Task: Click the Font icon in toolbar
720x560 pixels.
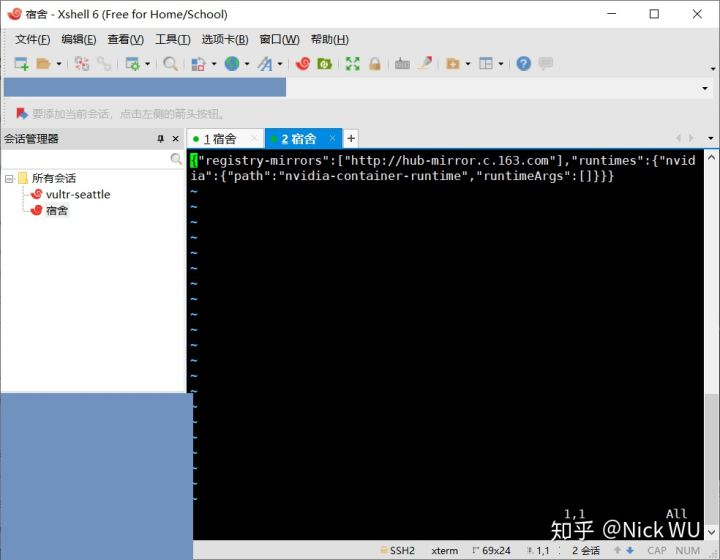Action: point(265,63)
